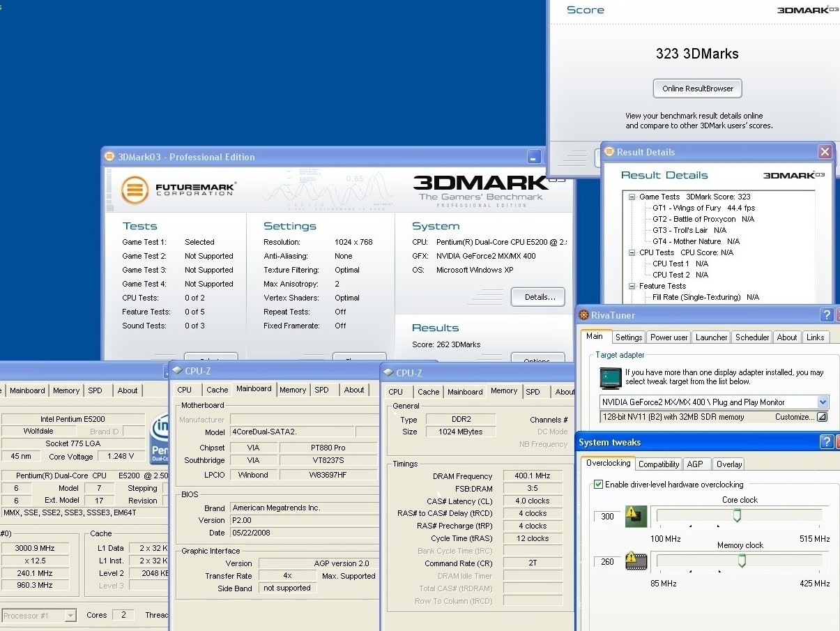Click the PT880 Pro chipset value
Viewport: 840px width, 631px height.
(x=328, y=448)
